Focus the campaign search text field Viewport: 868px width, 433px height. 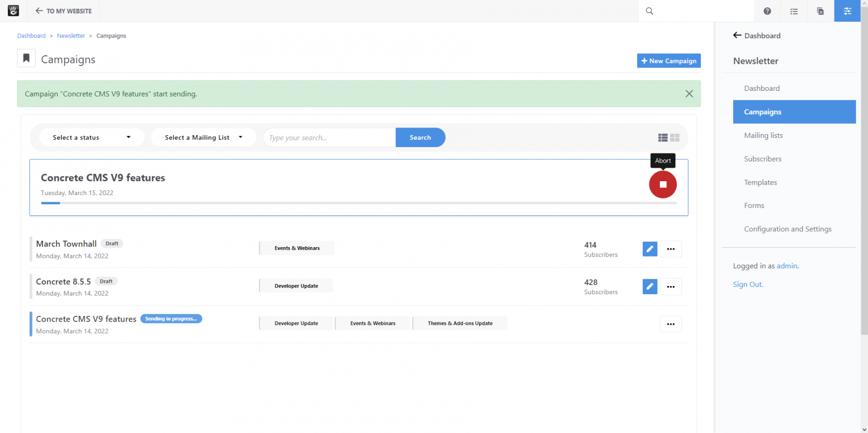pyautogui.click(x=329, y=138)
